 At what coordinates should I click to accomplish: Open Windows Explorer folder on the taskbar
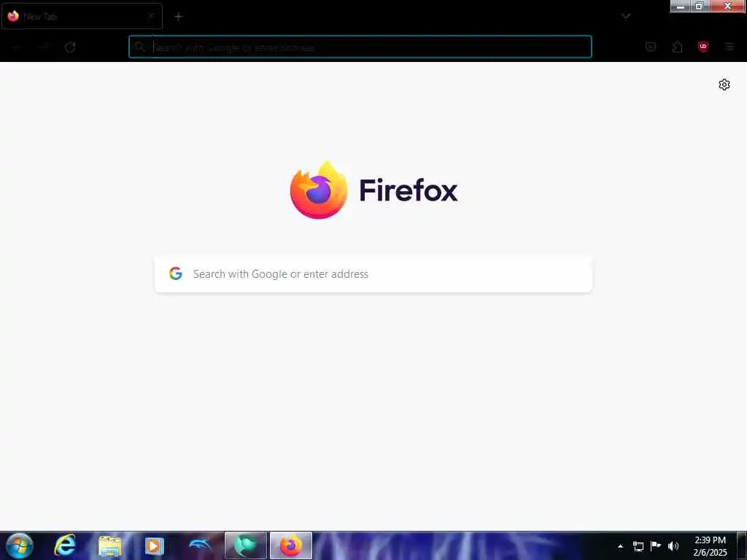pyautogui.click(x=110, y=546)
